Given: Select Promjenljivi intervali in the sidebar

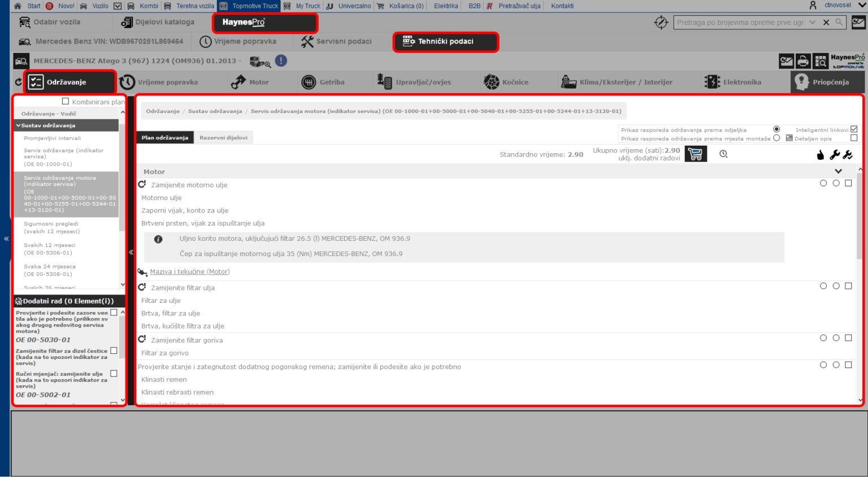Looking at the screenshot, I should [53, 138].
